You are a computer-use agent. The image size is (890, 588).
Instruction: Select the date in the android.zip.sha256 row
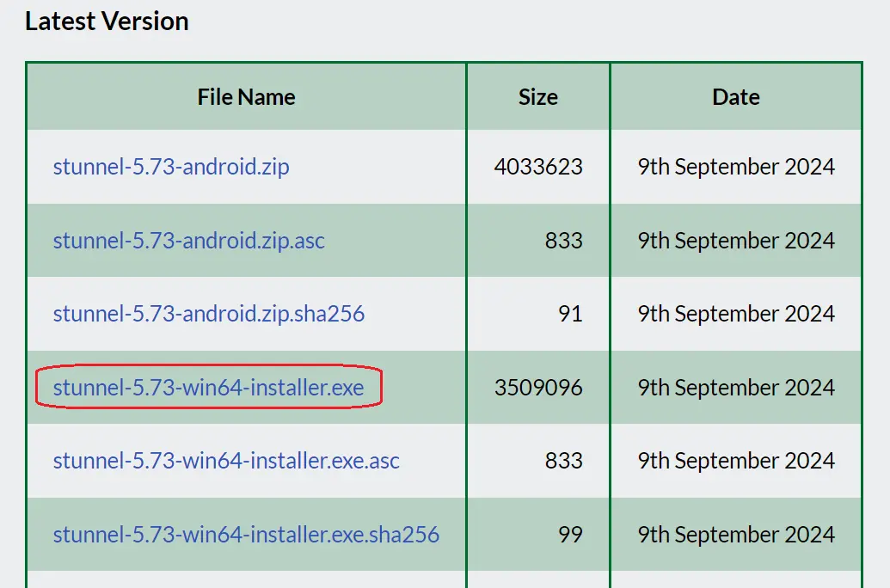click(736, 314)
